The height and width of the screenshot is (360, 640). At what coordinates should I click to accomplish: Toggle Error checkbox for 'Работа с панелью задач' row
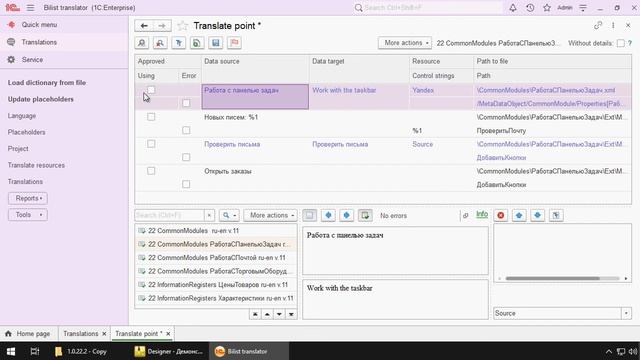(x=186, y=103)
